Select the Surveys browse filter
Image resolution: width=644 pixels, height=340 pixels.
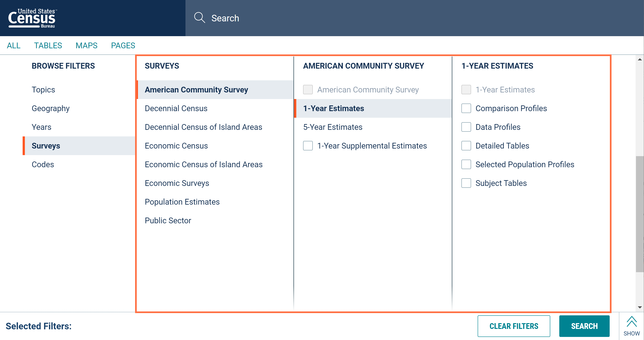click(x=79, y=146)
